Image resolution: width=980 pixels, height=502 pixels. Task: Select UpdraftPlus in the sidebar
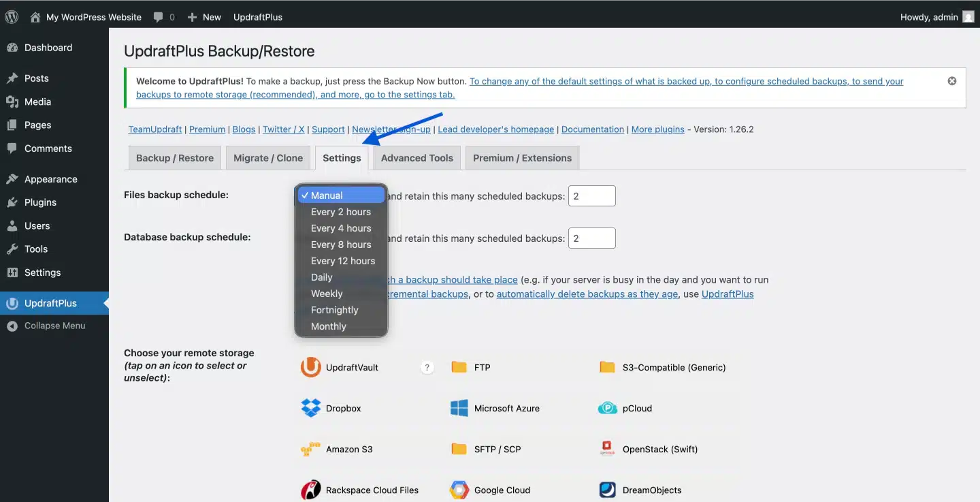(54, 303)
